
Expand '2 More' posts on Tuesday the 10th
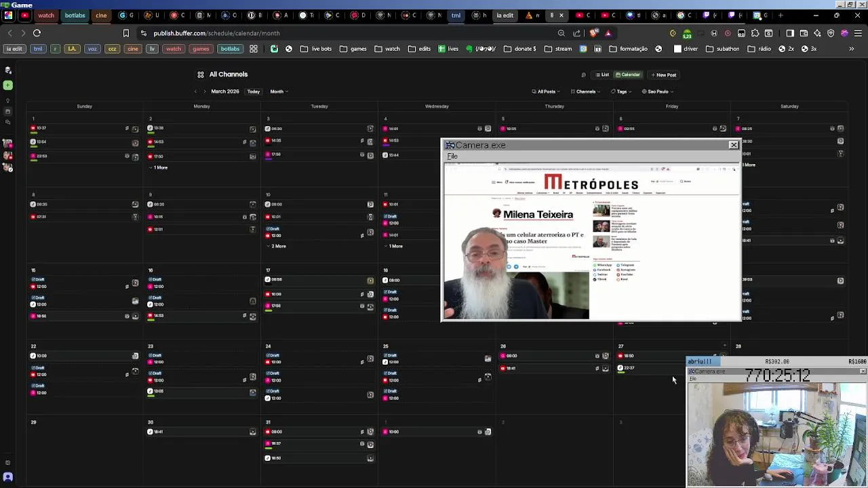click(x=276, y=246)
